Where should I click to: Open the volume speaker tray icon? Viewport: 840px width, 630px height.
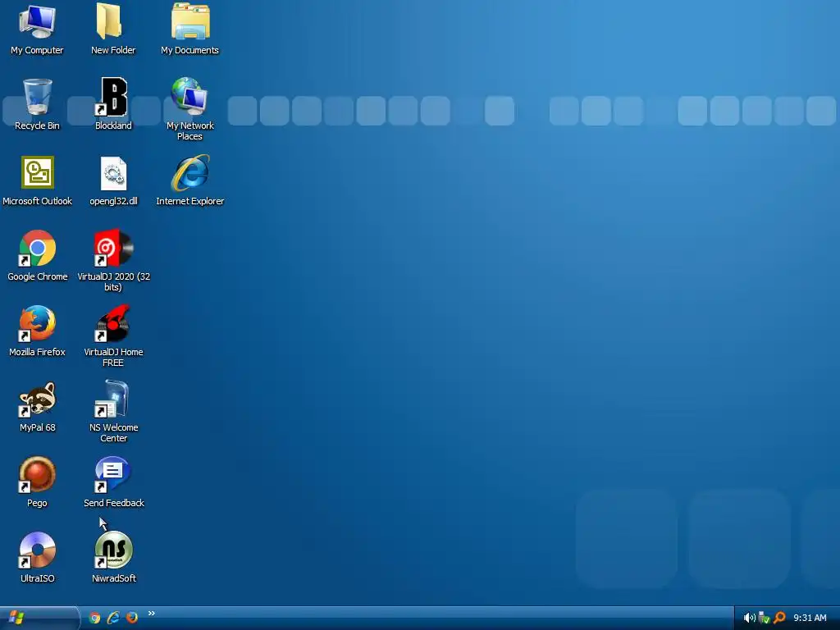[x=750, y=618]
